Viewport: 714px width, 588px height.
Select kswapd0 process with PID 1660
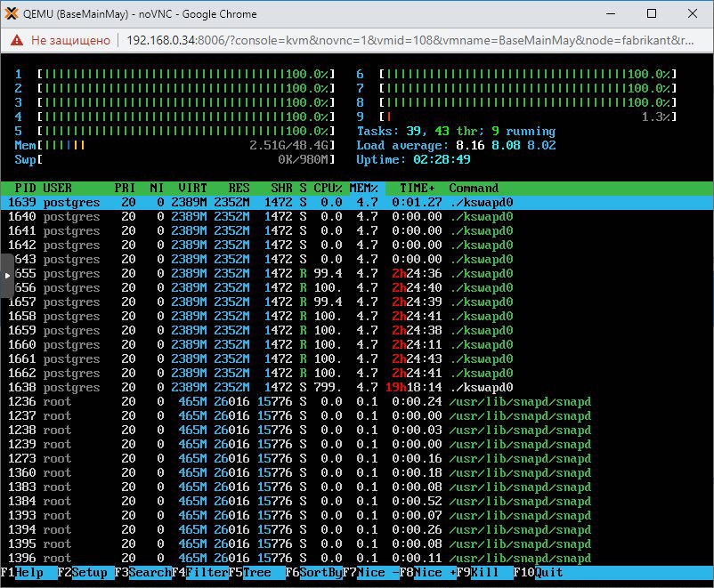pos(357,345)
